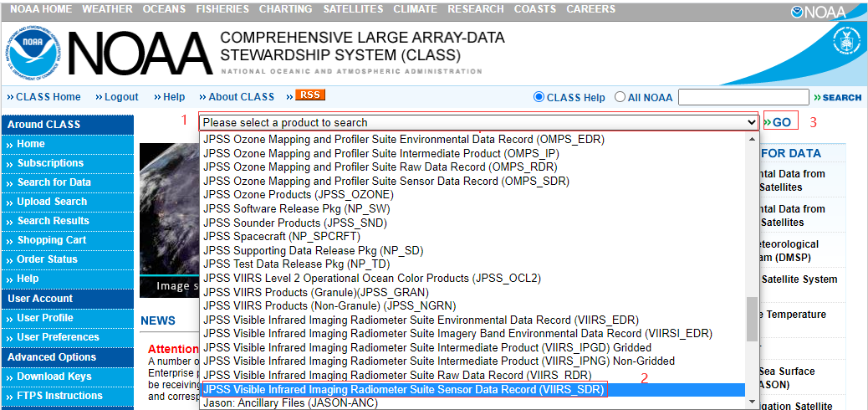This screenshot has height=410, width=868.
Task: Select OMPS_SDR Sensor Data Record option
Action: [472, 181]
